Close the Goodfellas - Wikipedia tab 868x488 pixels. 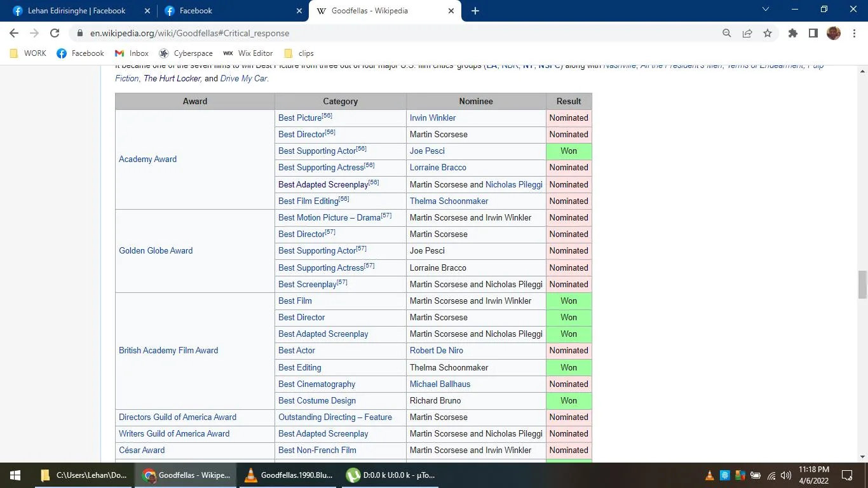(x=452, y=11)
